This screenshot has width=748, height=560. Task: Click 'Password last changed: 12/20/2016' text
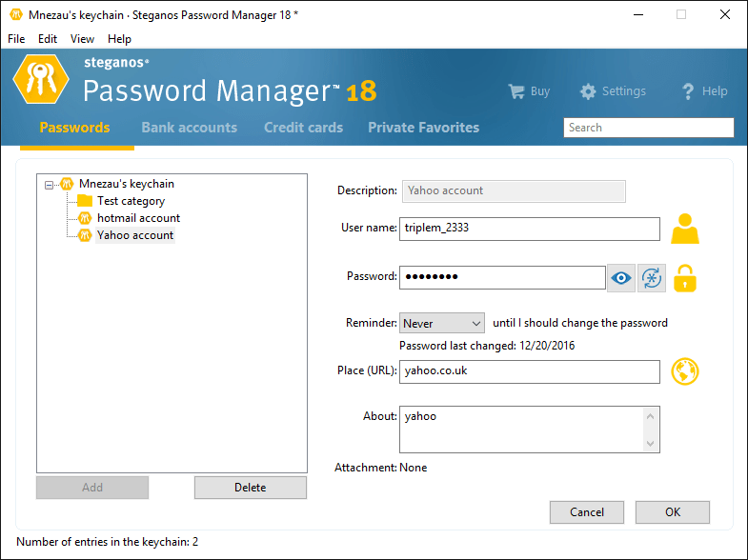click(487, 346)
